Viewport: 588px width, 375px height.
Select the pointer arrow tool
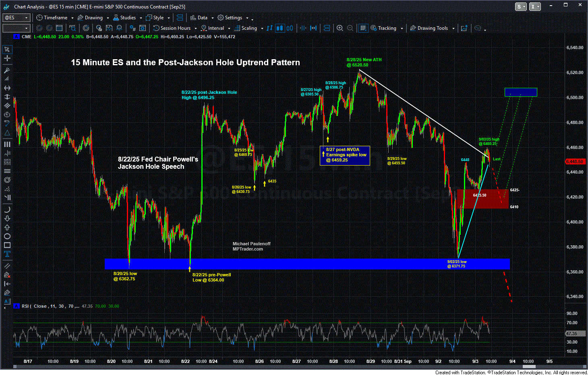[x=7, y=50]
